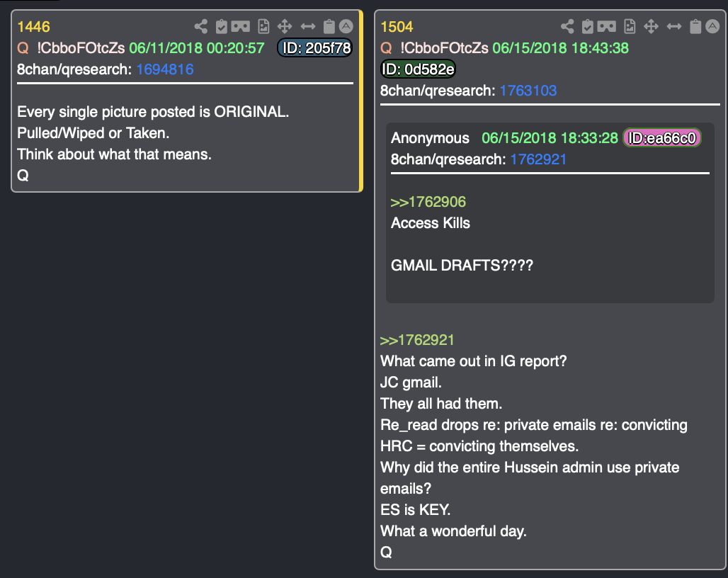Image resolution: width=728 pixels, height=578 pixels.
Task: Click the image file icon on post 1504
Action: coord(630,26)
